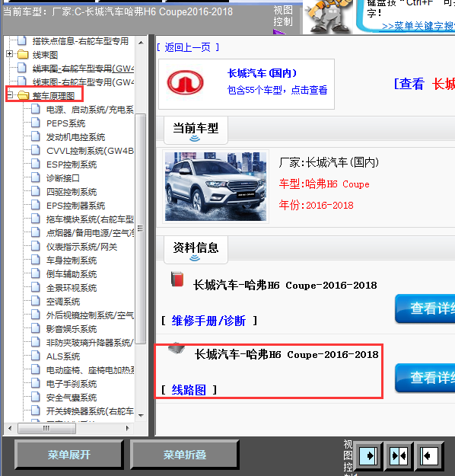Open PEPS系统 diagram
Image resolution: width=455 pixels, height=476 pixels.
click(x=66, y=123)
